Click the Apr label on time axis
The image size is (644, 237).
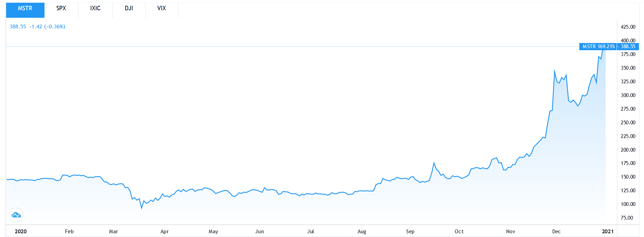(x=165, y=232)
